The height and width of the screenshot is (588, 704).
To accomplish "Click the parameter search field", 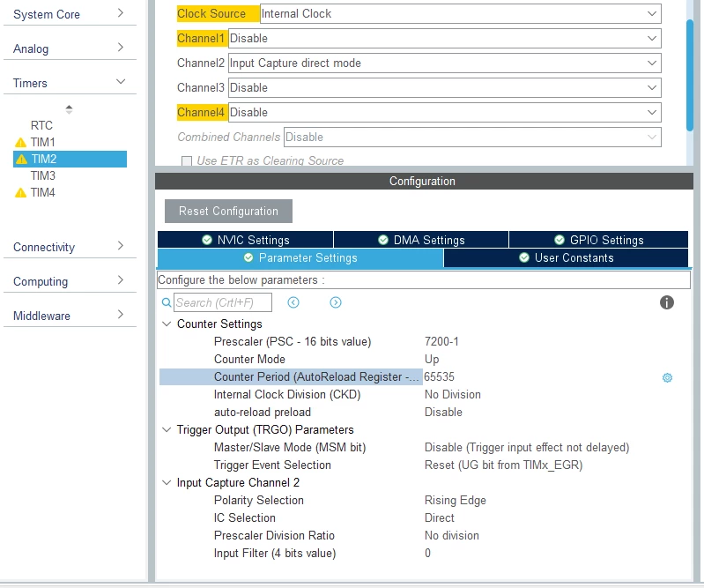I will (x=223, y=302).
